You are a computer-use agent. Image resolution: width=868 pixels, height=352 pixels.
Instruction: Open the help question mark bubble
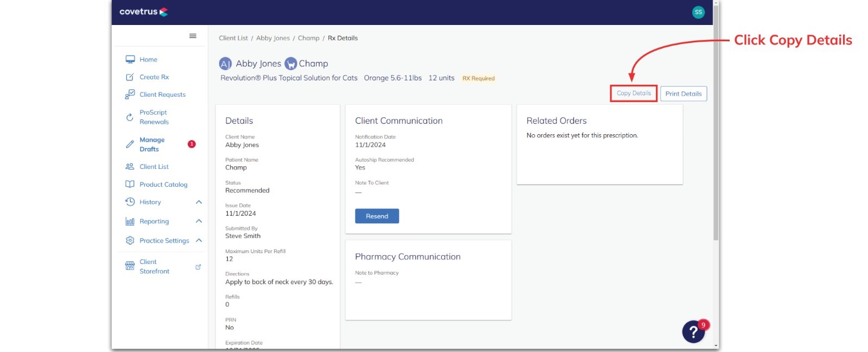pyautogui.click(x=693, y=331)
